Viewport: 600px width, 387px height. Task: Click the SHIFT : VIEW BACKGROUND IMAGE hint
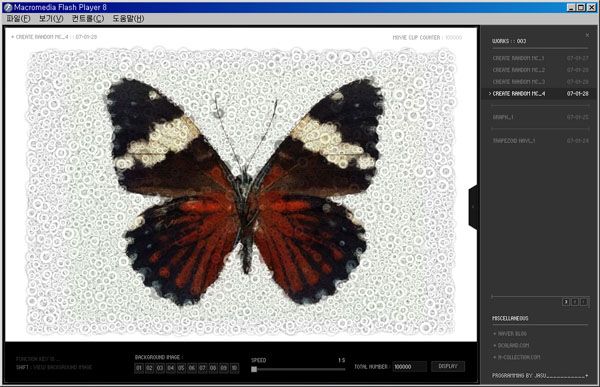click(54, 367)
